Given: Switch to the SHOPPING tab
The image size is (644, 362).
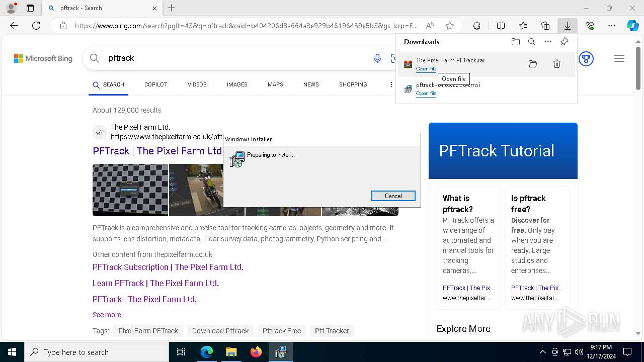Looking at the screenshot, I should [x=353, y=84].
